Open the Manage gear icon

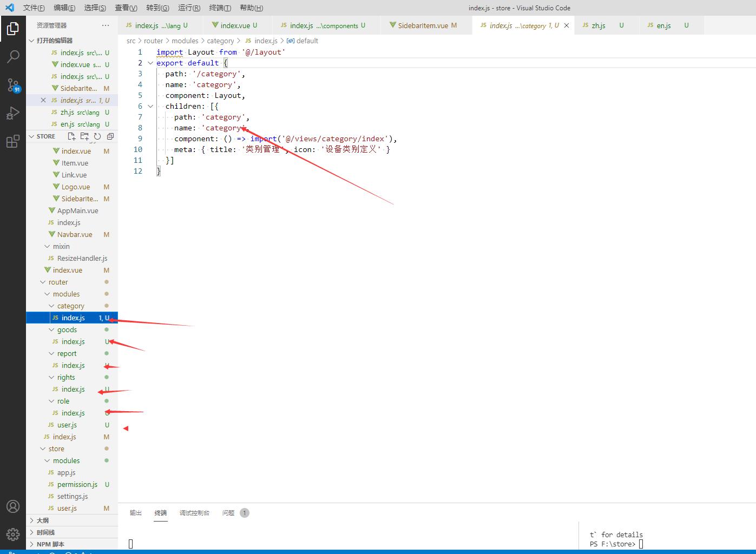[13, 535]
